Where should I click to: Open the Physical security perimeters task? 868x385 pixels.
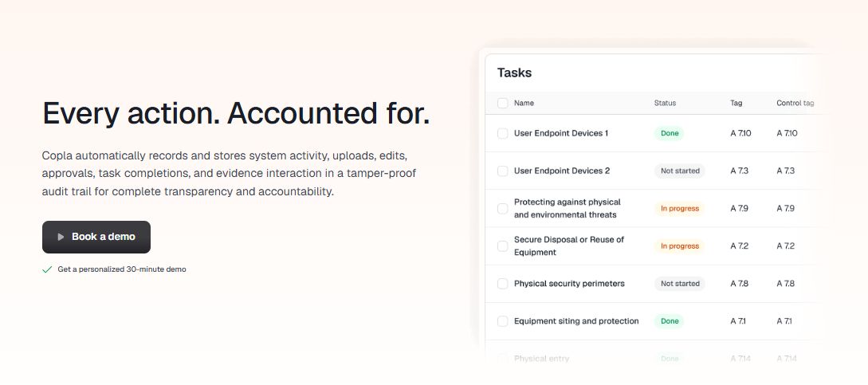tap(568, 284)
